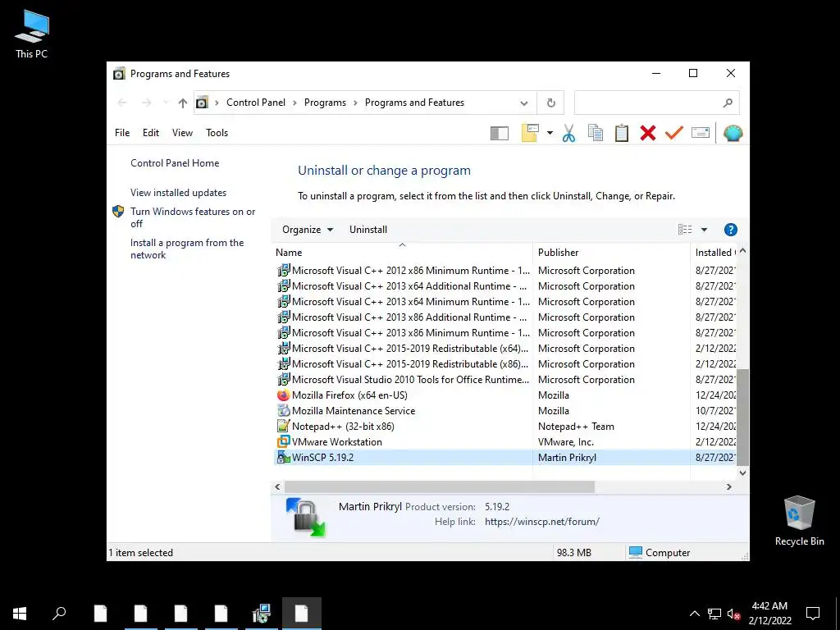Click the Programs and Features breadcrumb

(414, 103)
